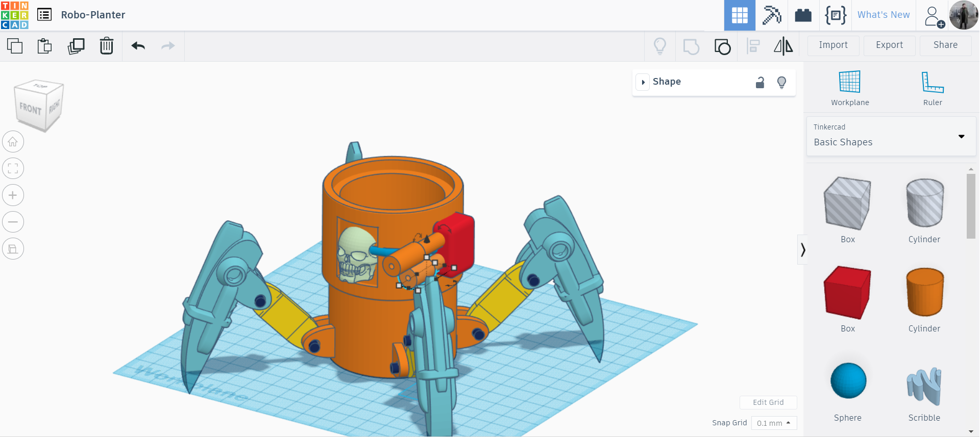The height and width of the screenshot is (437, 980).
Task: Switch to 3D design grid view
Action: (740, 15)
